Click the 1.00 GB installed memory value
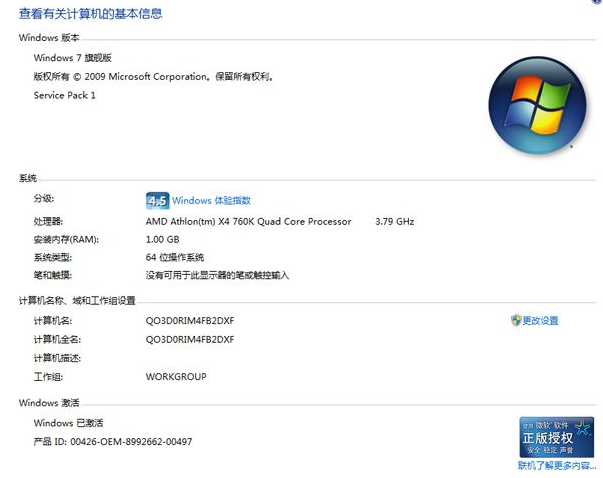This screenshot has width=603, height=478. (162, 239)
